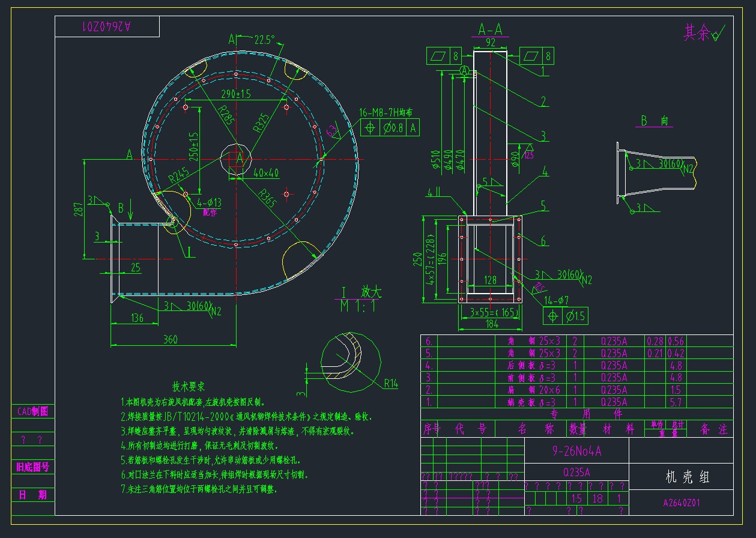
Task: Select the rotated A2640Z01 drawing number box
Action: (x=107, y=27)
